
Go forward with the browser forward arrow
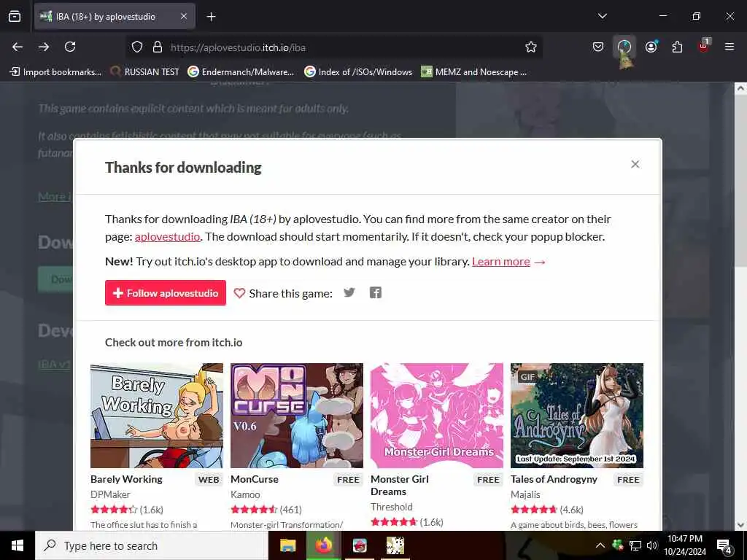click(44, 47)
